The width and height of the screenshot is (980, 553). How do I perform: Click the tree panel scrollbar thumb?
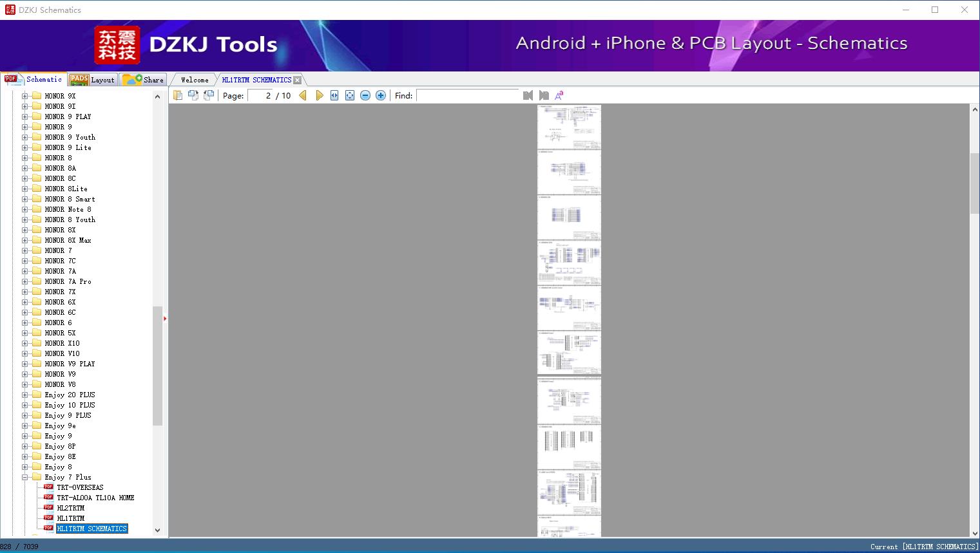click(x=157, y=366)
